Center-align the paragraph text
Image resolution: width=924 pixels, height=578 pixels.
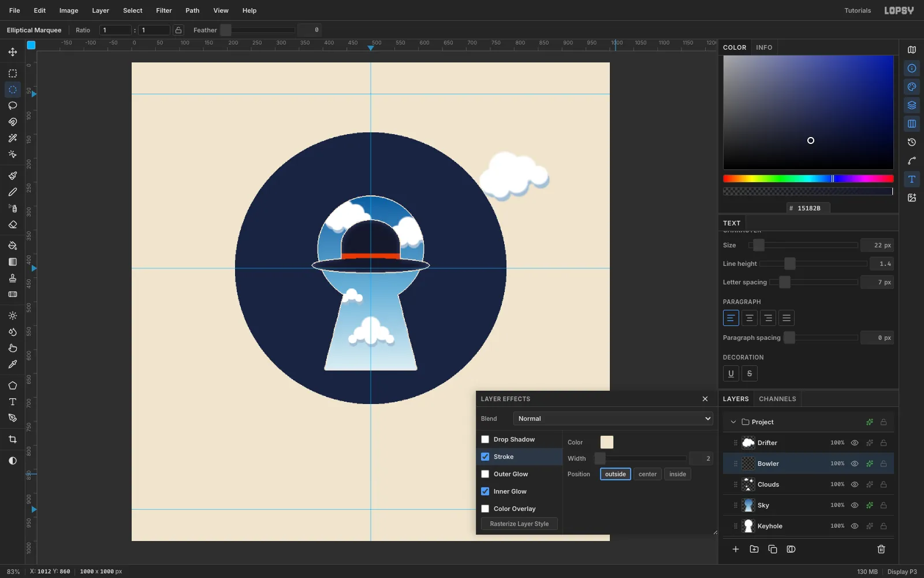[750, 318]
